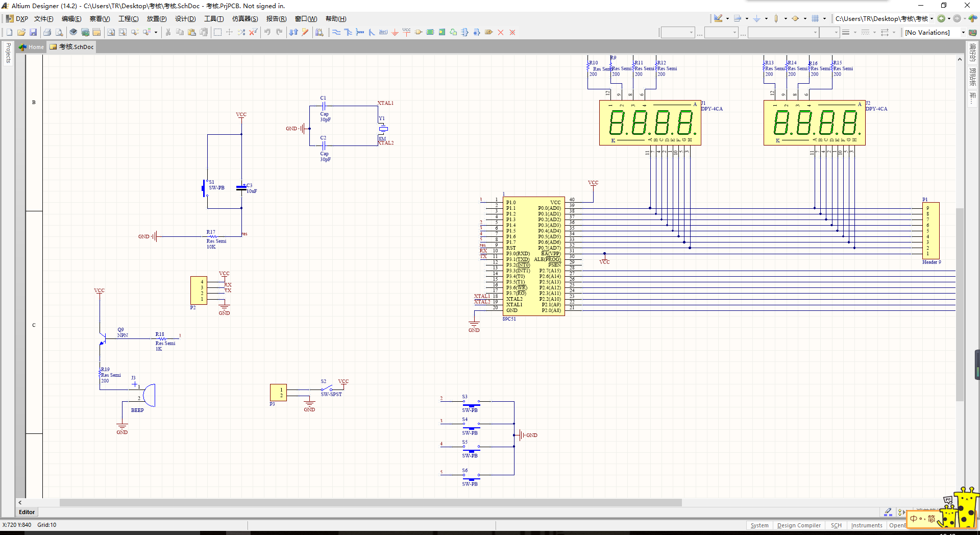Select the rectangle selection tool

(x=217, y=32)
